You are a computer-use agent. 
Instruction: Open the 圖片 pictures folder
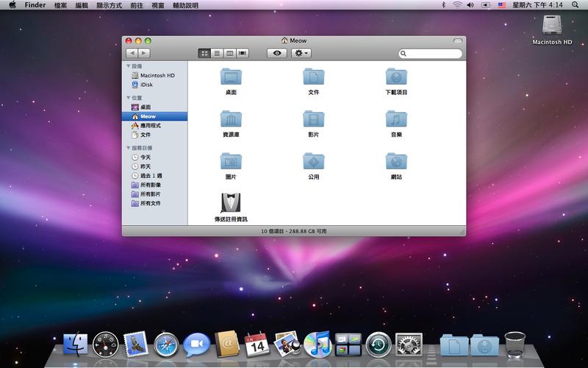click(231, 161)
